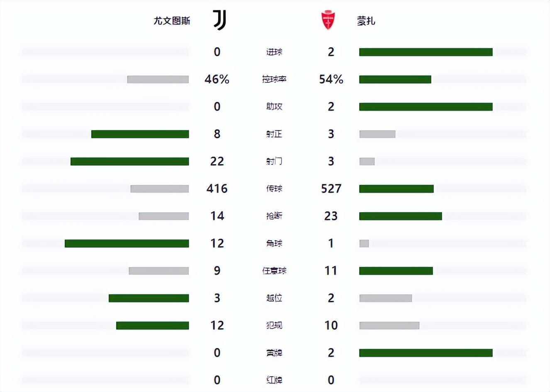Click Monza's green 黄牌 bar

click(x=426, y=353)
